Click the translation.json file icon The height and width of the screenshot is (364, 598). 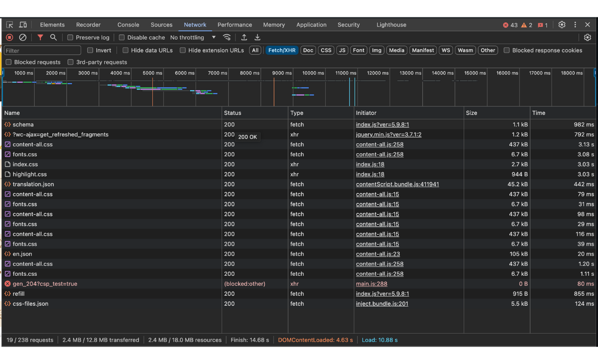click(7, 184)
